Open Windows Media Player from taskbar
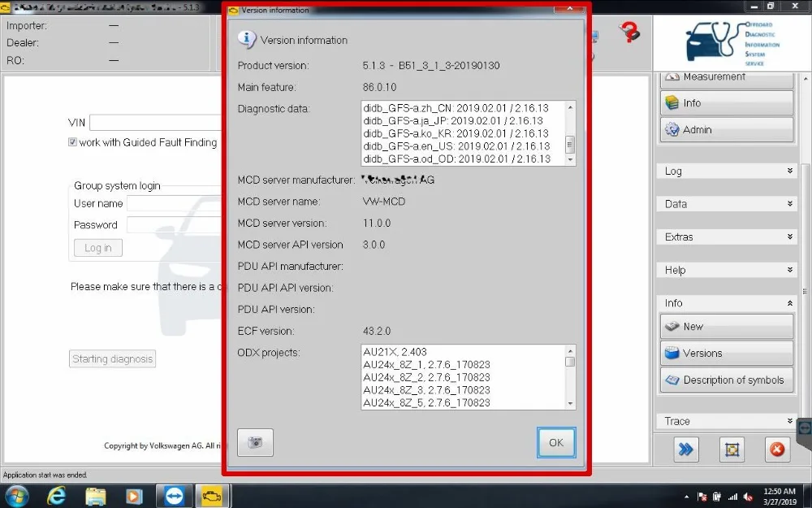Image resolution: width=812 pixels, height=508 pixels. tap(134, 497)
